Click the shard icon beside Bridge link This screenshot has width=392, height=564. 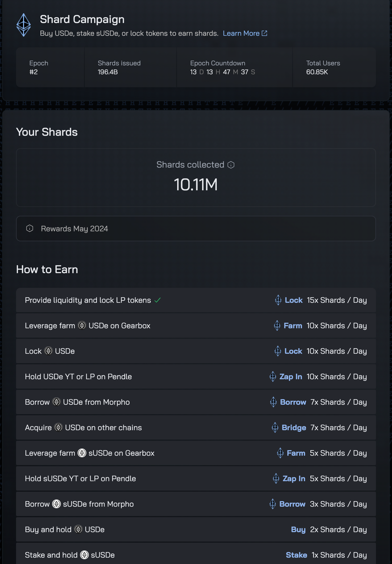point(275,427)
